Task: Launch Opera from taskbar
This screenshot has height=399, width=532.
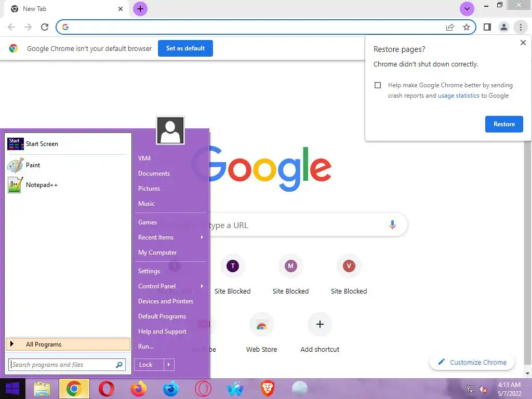Action: (106, 389)
